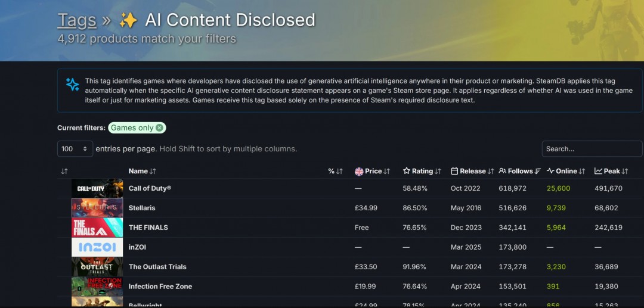
Task: Click the Call of Duty thumbnail
Action: pyautogui.click(x=97, y=188)
